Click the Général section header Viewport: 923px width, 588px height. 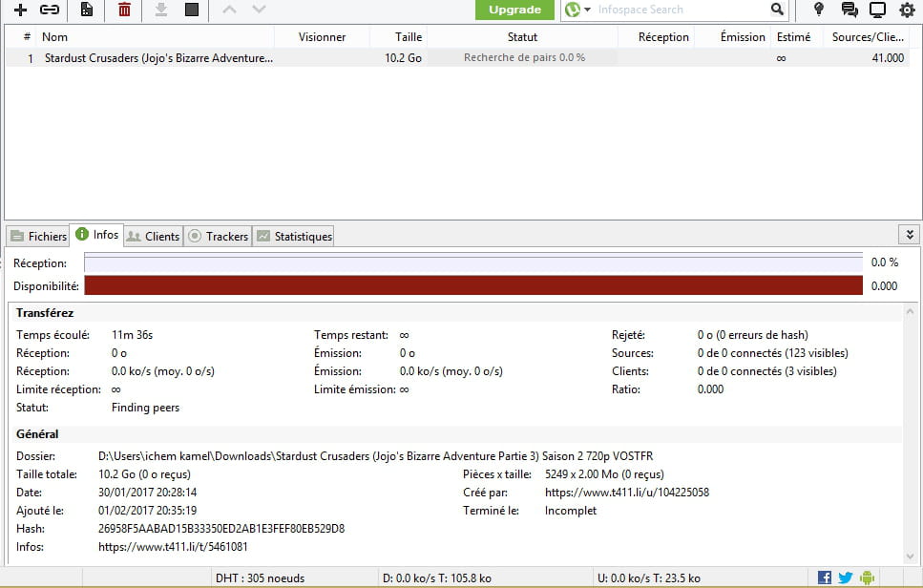tap(37, 433)
